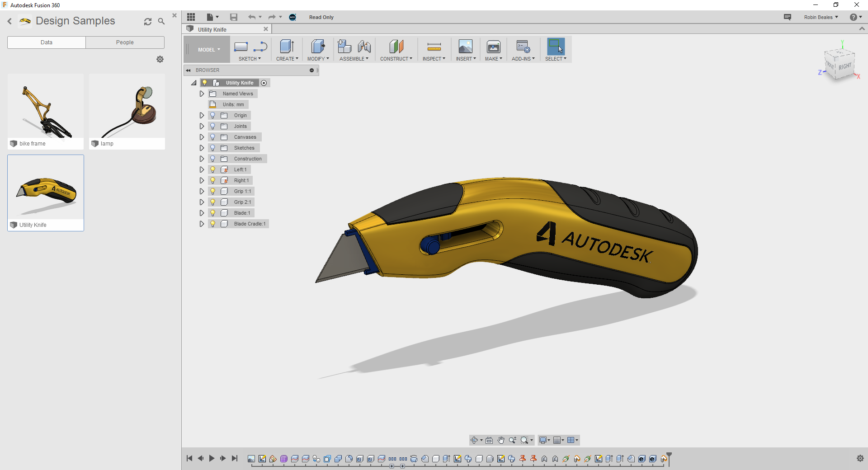
Task: Open the lamp design thumbnail
Action: click(127, 112)
